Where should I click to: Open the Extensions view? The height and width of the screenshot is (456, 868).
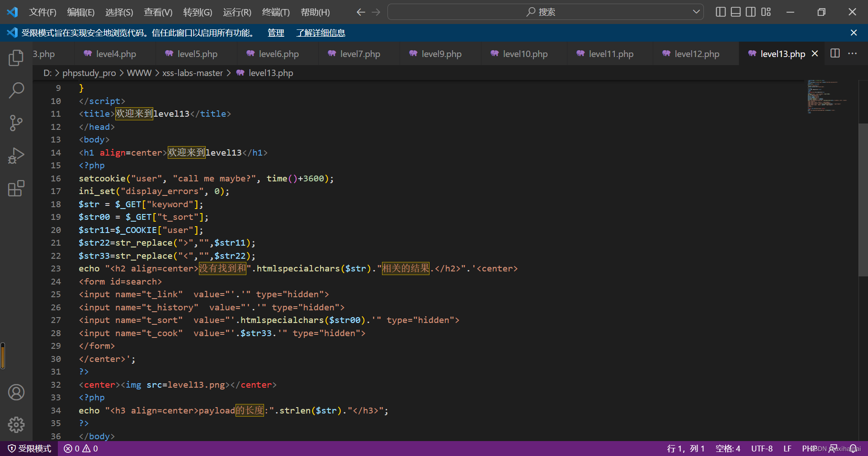tap(16, 188)
